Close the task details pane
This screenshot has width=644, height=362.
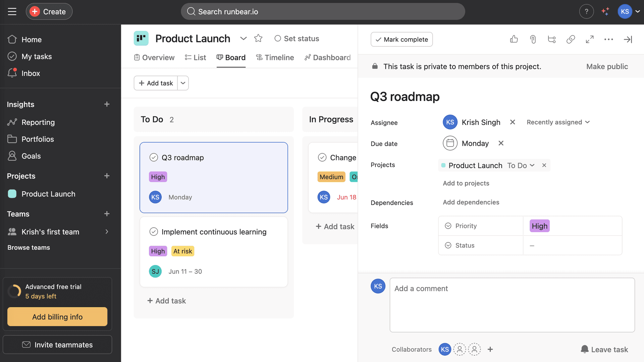point(628,39)
